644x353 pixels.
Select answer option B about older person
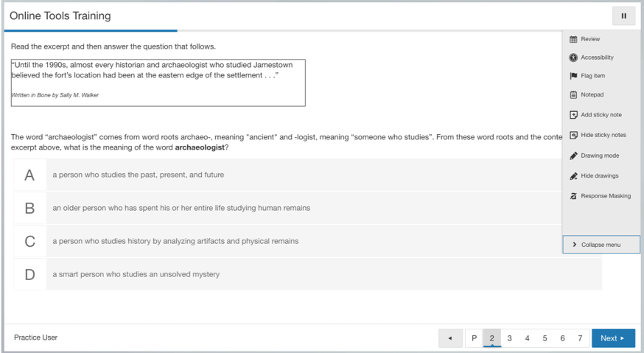pos(29,209)
